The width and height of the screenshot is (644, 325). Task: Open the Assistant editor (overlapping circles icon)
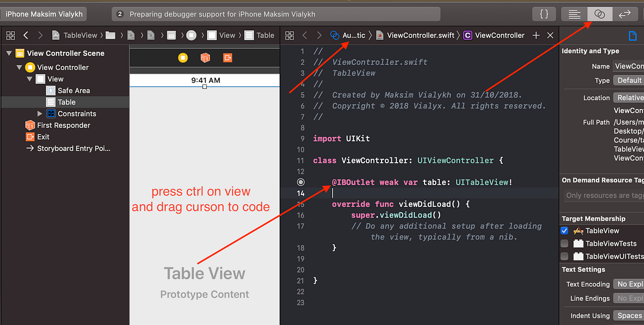(x=599, y=13)
